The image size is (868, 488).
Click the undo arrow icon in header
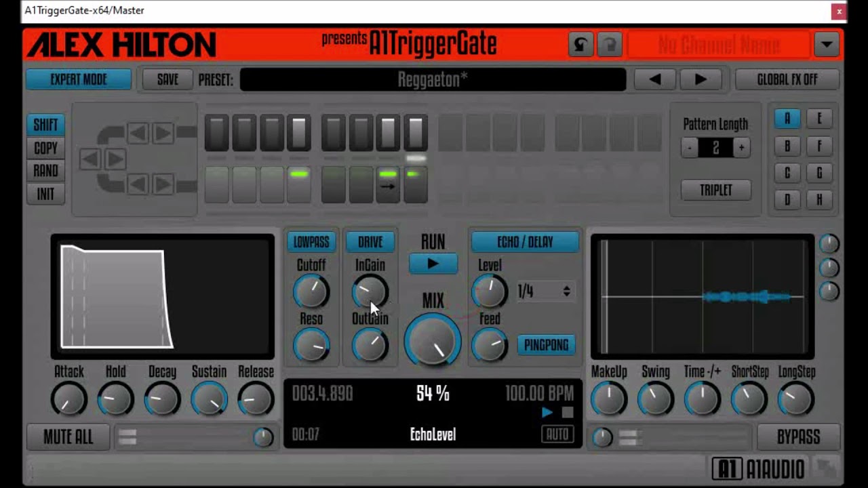580,45
